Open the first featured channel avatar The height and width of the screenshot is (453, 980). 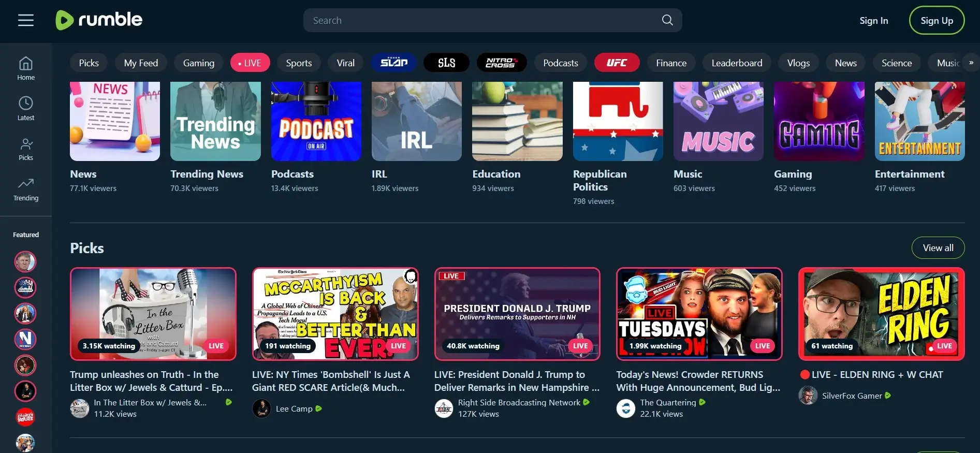point(25,261)
